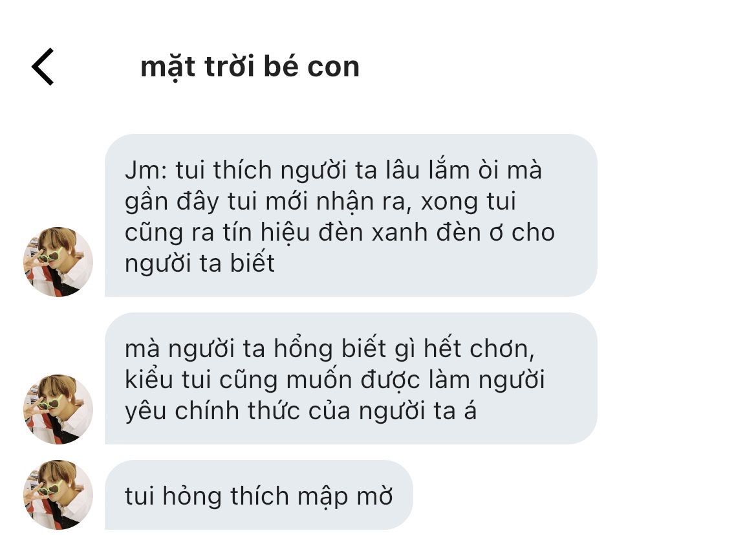Go back using the left arrow
Image resolution: width=756 pixels, height=535 pixels.
(x=43, y=67)
